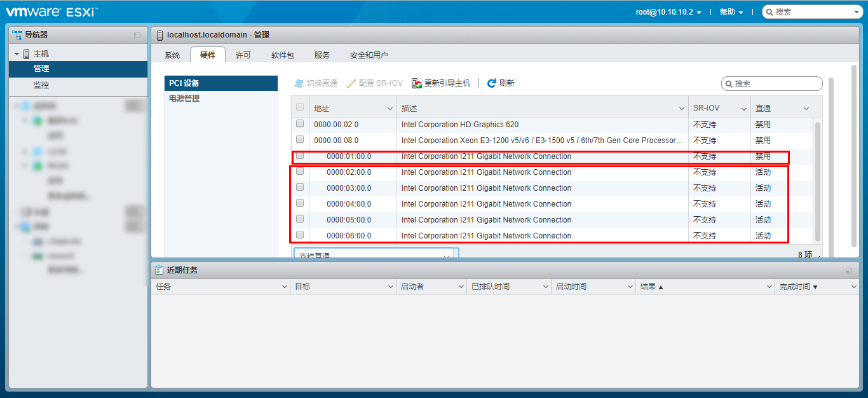Open the Passthrough (直通) column dropdown arrow
Screen dimensions: 868x398
click(x=806, y=109)
